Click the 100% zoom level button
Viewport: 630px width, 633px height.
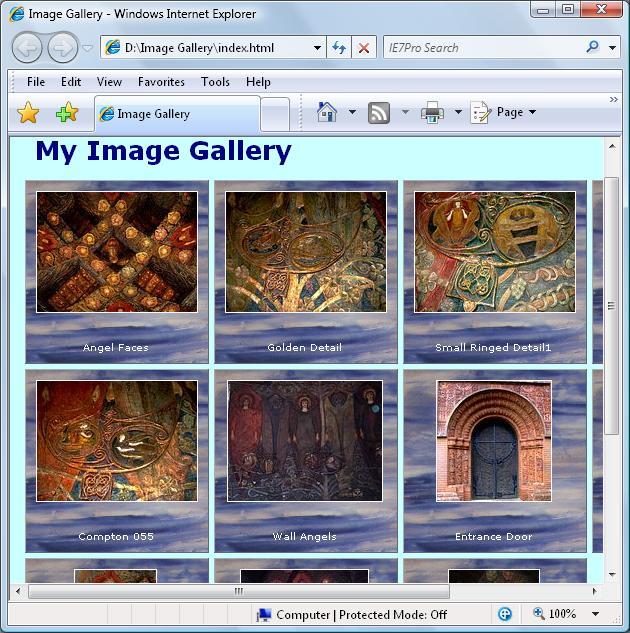(x=555, y=614)
